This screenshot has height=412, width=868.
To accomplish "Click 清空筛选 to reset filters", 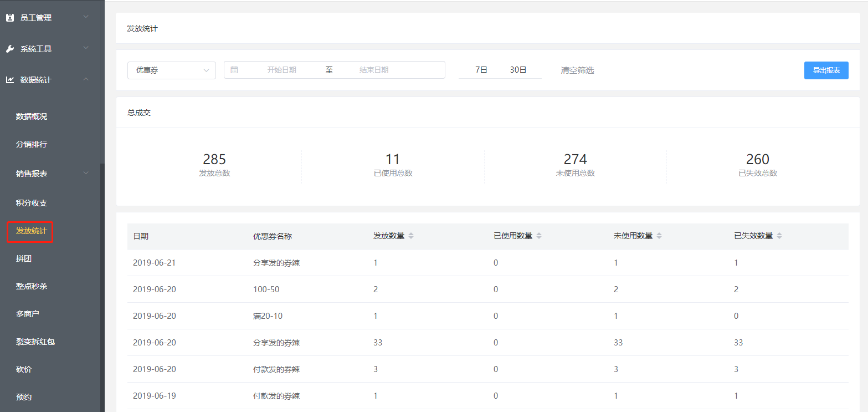I will [x=577, y=70].
